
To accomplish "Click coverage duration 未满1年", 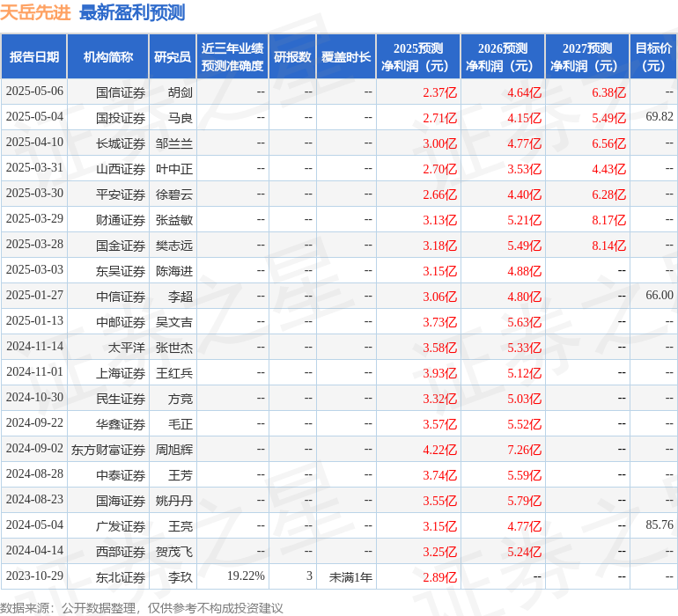I will (x=350, y=577).
